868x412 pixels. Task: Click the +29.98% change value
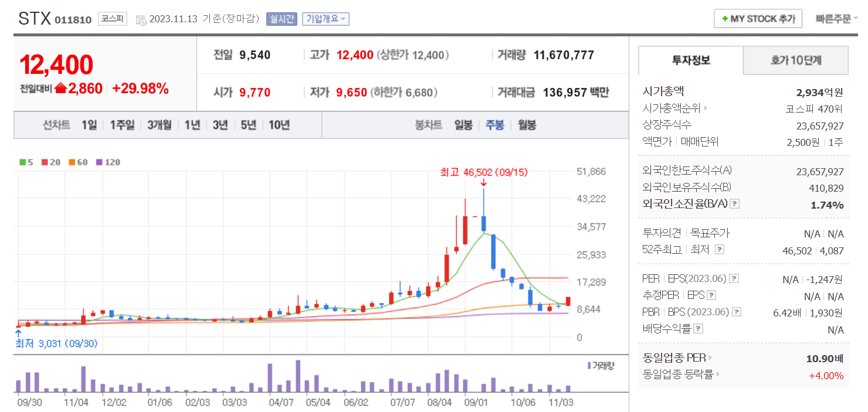click(x=140, y=88)
